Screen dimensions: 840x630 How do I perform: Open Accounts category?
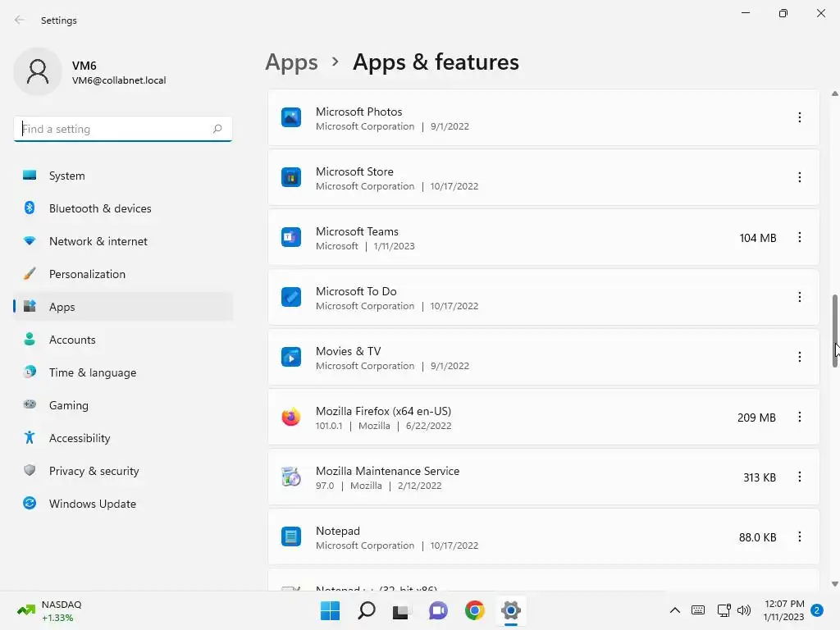[x=123, y=340]
